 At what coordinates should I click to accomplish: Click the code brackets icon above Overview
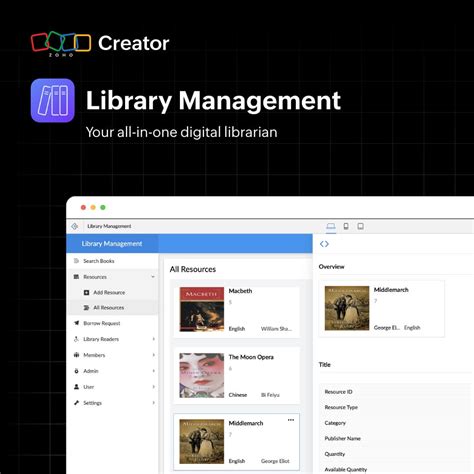coord(324,244)
